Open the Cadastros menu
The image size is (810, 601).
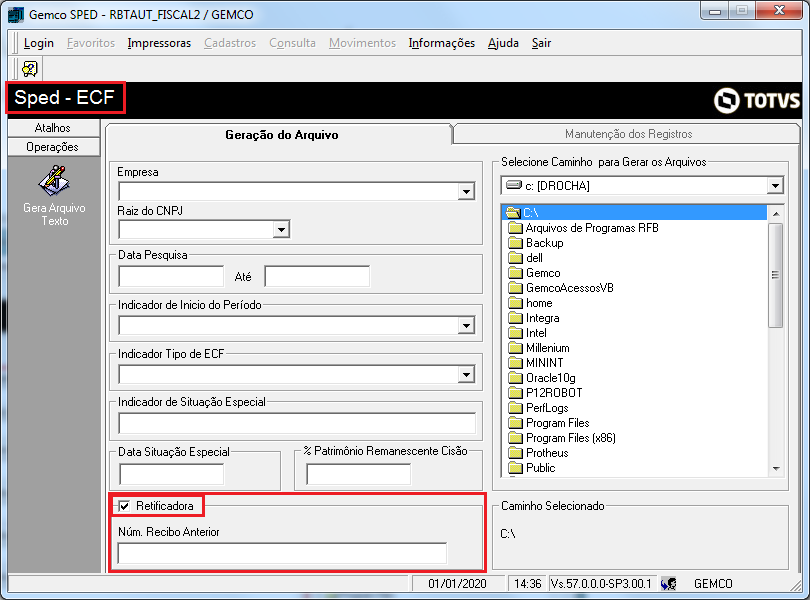tap(230, 43)
